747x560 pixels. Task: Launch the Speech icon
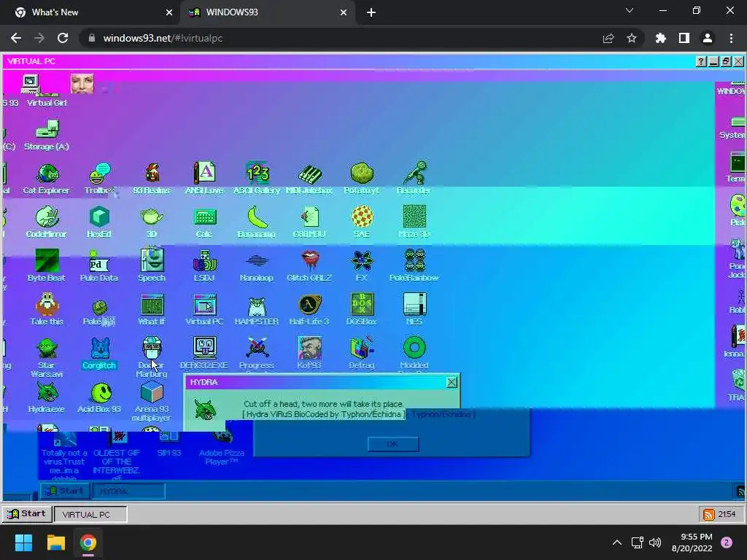tap(152, 265)
